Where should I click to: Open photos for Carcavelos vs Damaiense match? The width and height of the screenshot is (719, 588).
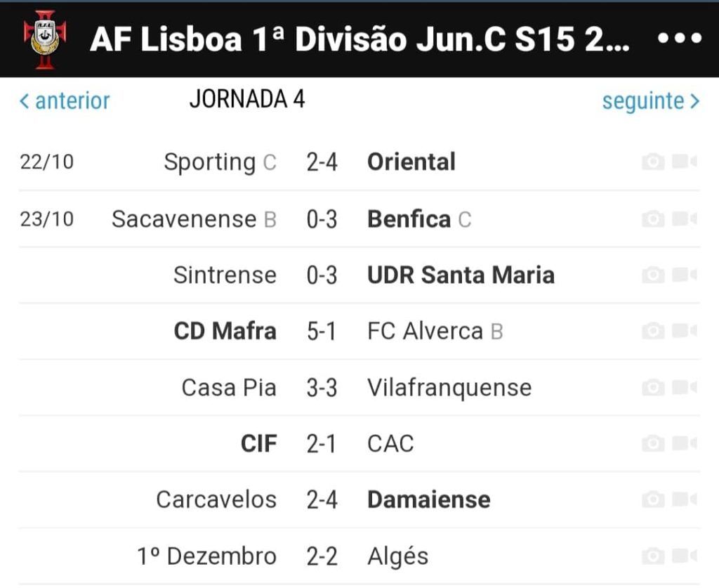(654, 499)
